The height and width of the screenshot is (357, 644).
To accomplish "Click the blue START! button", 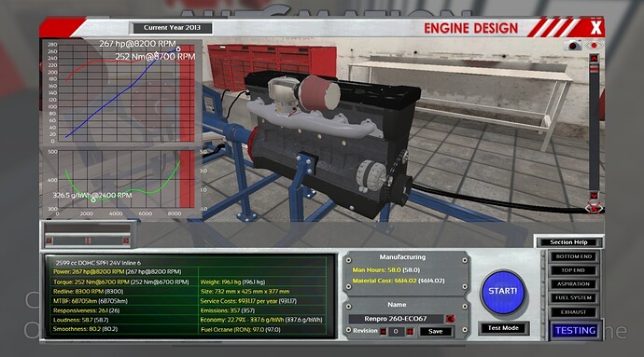I will (x=503, y=292).
